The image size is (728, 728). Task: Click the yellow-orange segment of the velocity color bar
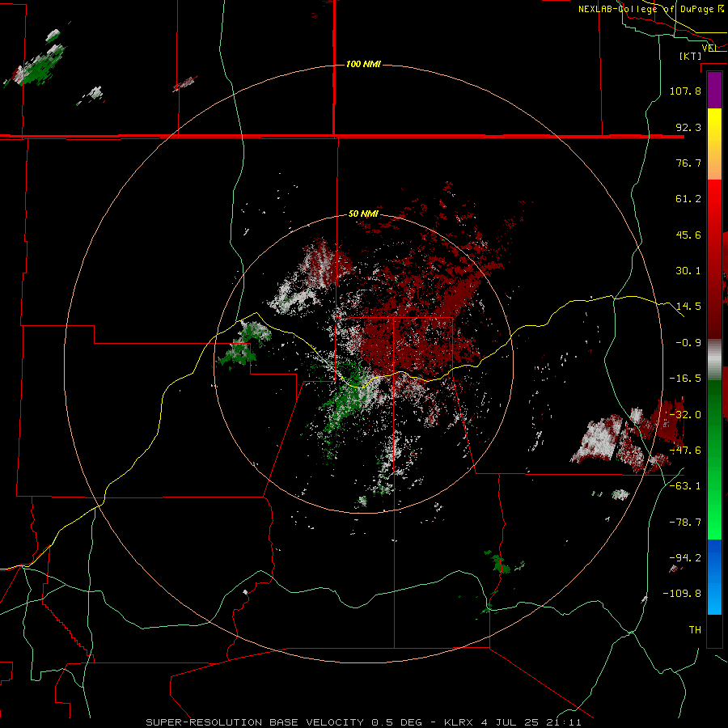tap(714, 144)
